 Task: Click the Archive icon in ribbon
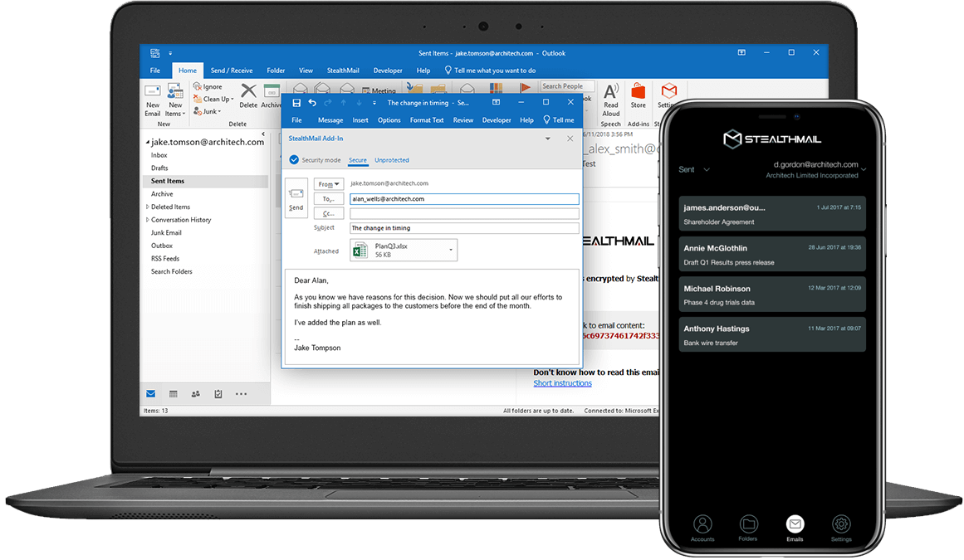point(272,91)
